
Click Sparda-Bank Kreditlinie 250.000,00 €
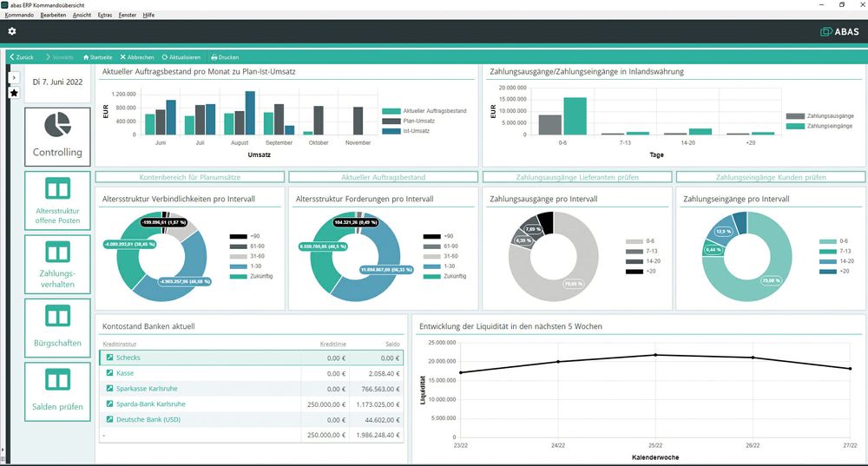(x=326, y=404)
